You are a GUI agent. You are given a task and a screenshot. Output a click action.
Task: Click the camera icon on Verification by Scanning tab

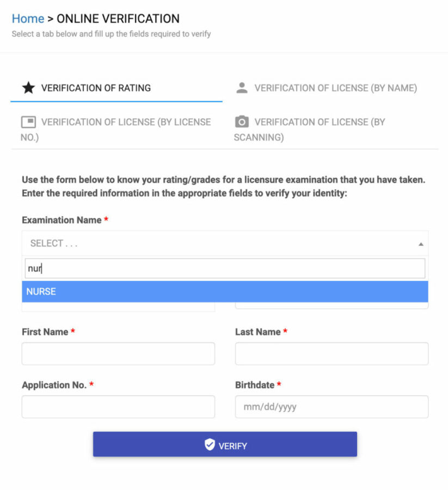pyautogui.click(x=241, y=121)
